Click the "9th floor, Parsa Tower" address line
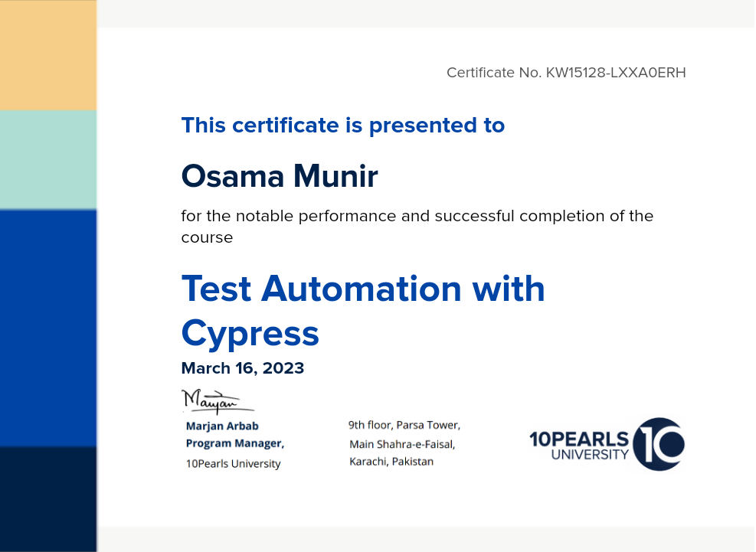 [x=404, y=425]
